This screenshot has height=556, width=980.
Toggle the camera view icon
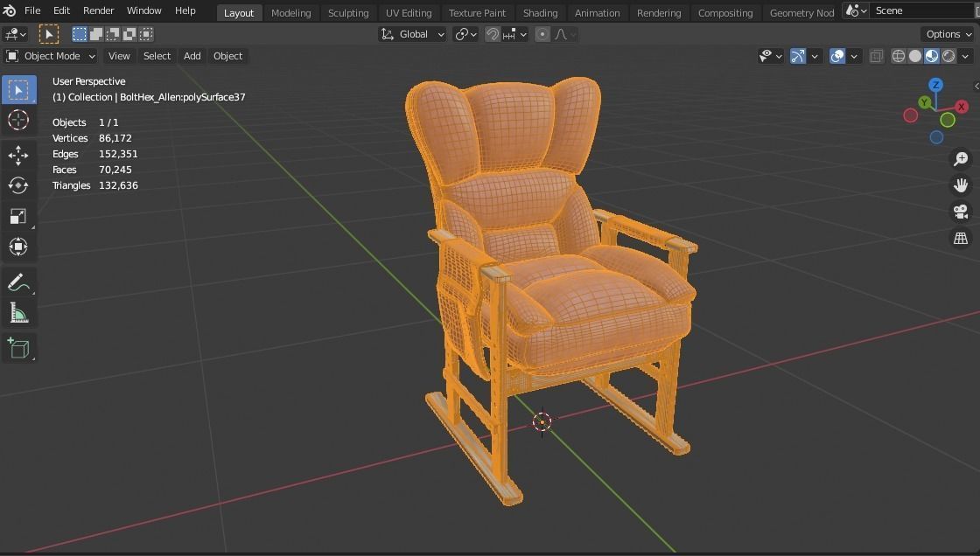tap(961, 212)
